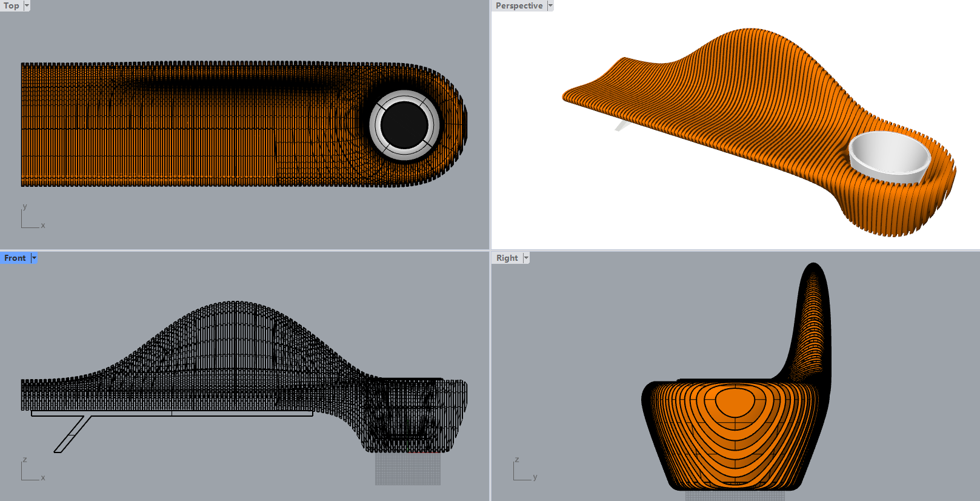This screenshot has width=980, height=501.
Task: Click the Perspective viewport title label
Action: pos(519,5)
